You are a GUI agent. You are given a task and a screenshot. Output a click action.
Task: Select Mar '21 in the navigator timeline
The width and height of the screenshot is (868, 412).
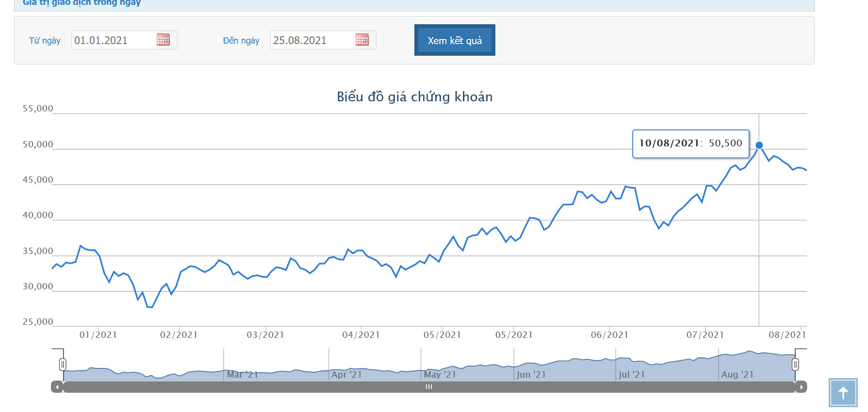click(242, 375)
